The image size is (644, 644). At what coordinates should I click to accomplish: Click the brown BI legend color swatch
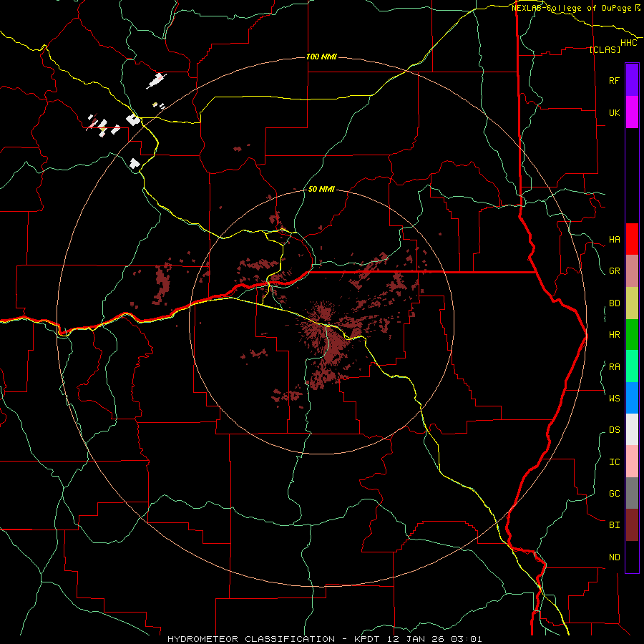click(632, 525)
